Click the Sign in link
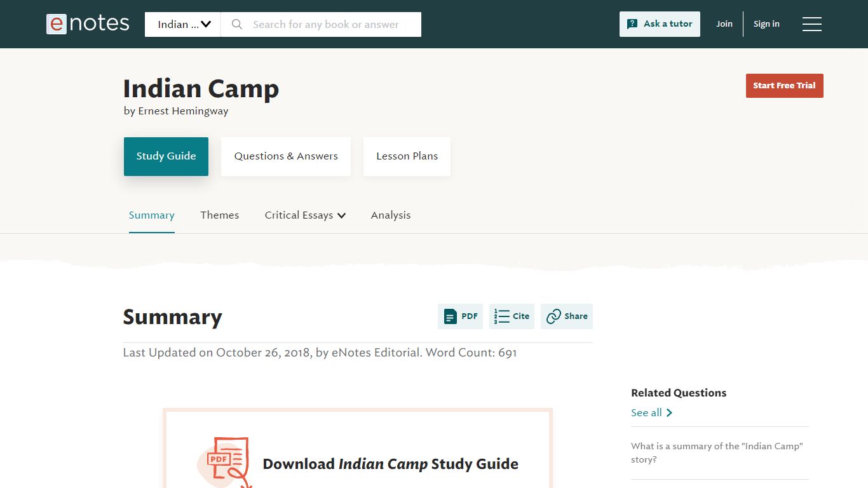 (x=766, y=24)
